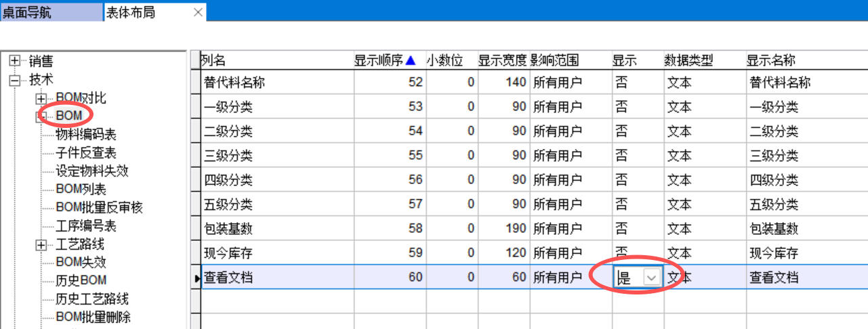This screenshot has width=868, height=329.
Task: Select 历史BOM in the navigation tree
Action: (81, 280)
